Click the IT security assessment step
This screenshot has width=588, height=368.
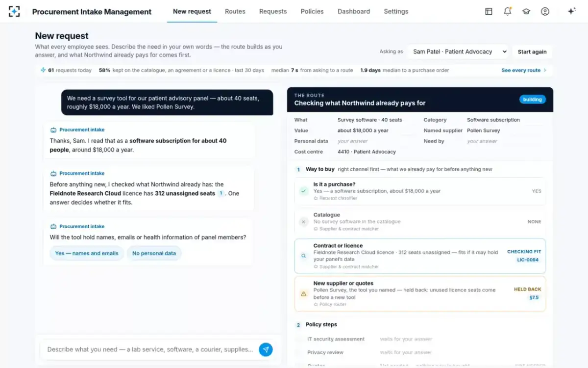click(x=336, y=339)
